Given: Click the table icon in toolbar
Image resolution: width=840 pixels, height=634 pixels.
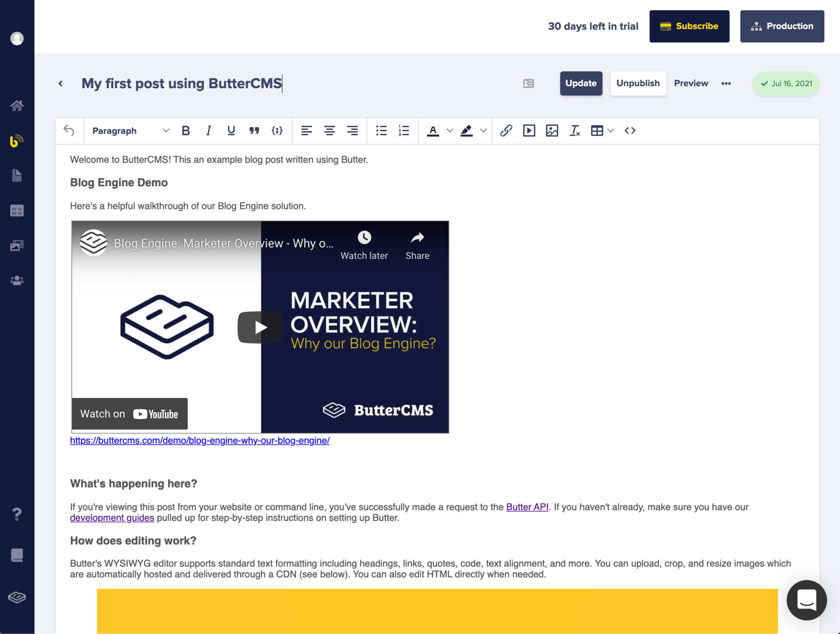Looking at the screenshot, I should pos(597,130).
